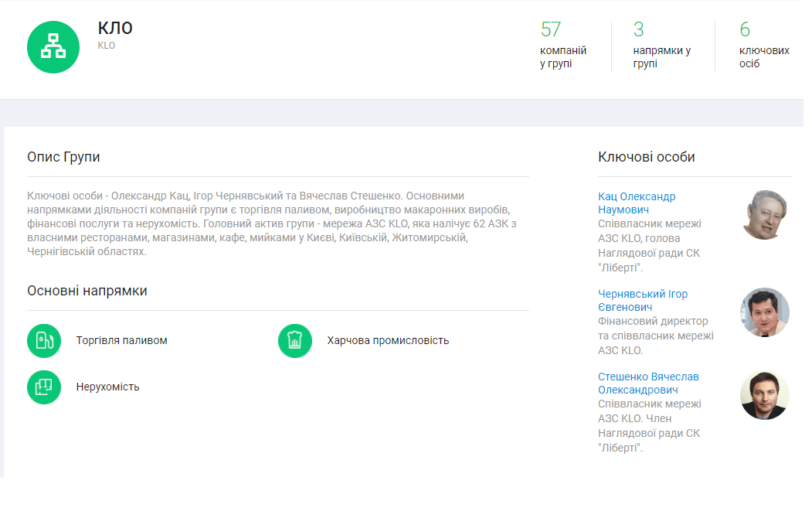Click the photo beside Кац Олександр Наумович
Screen dimensions: 812x508
pyautogui.click(x=765, y=214)
